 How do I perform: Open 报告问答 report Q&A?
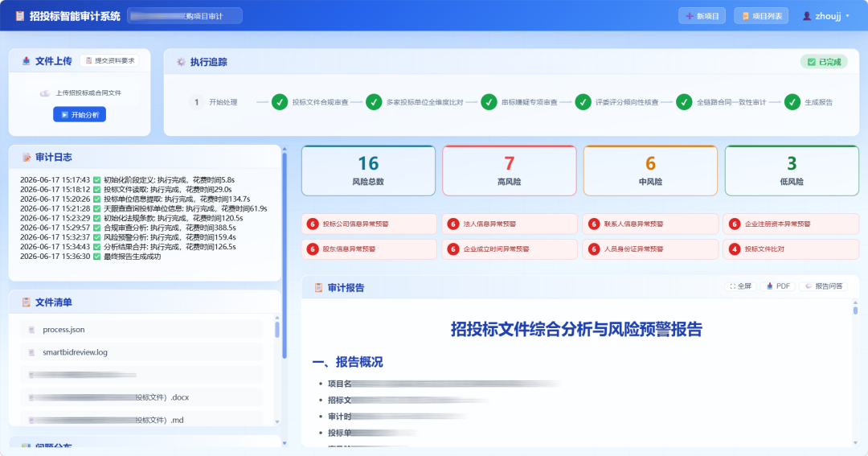(x=823, y=286)
